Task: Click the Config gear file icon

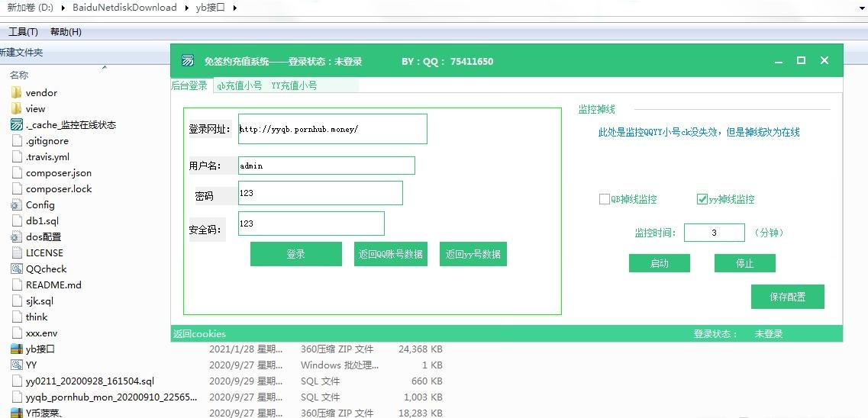Action: [x=16, y=204]
